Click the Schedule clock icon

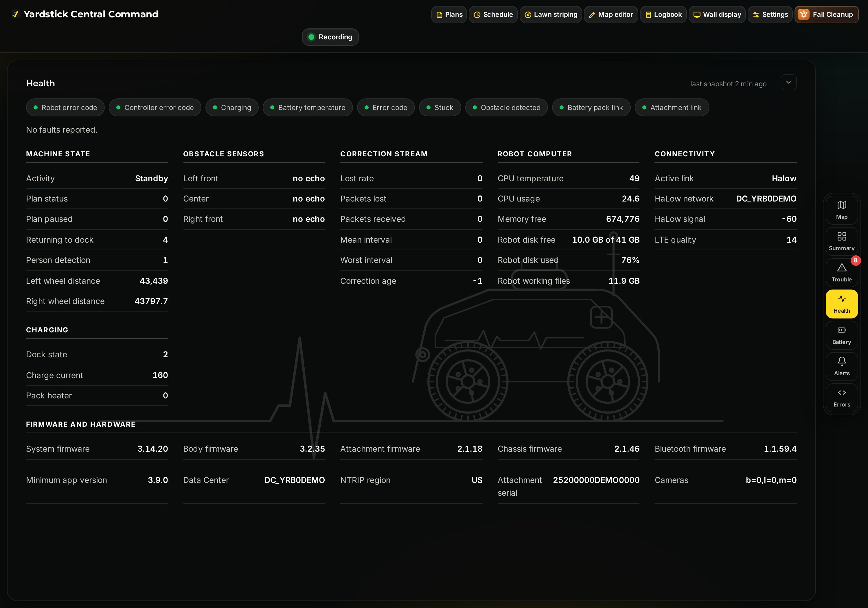[477, 15]
